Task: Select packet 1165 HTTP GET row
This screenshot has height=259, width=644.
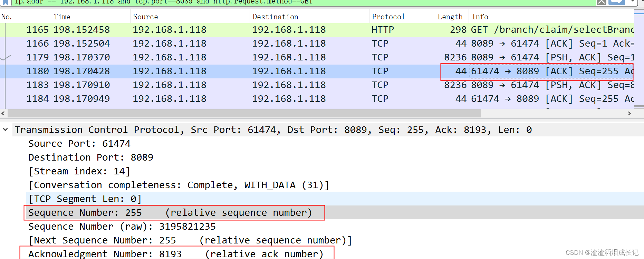Action: pyautogui.click(x=317, y=30)
